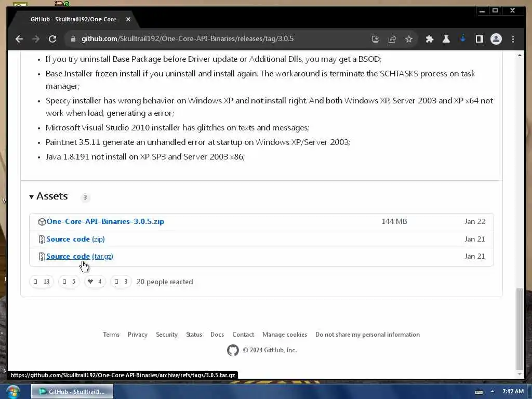Click the file icon next to Source code (zip)
Screen dimensions: 532x399
point(42,239)
